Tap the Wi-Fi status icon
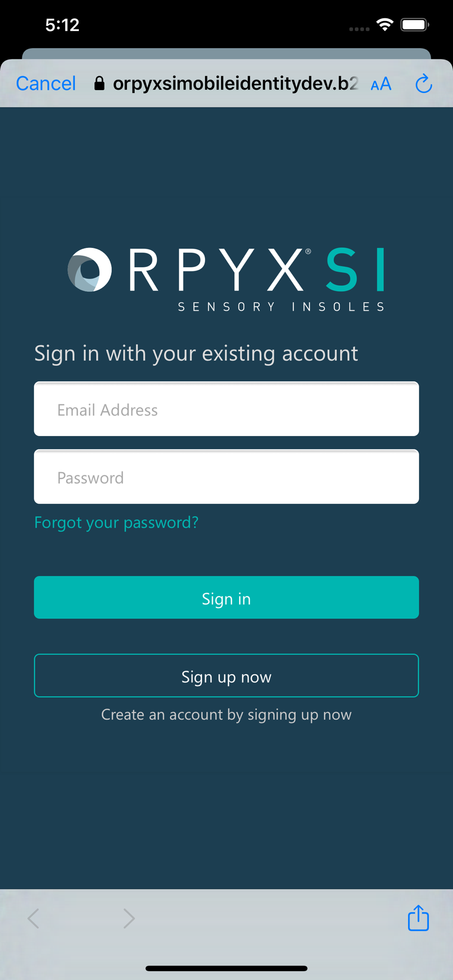 (x=385, y=24)
